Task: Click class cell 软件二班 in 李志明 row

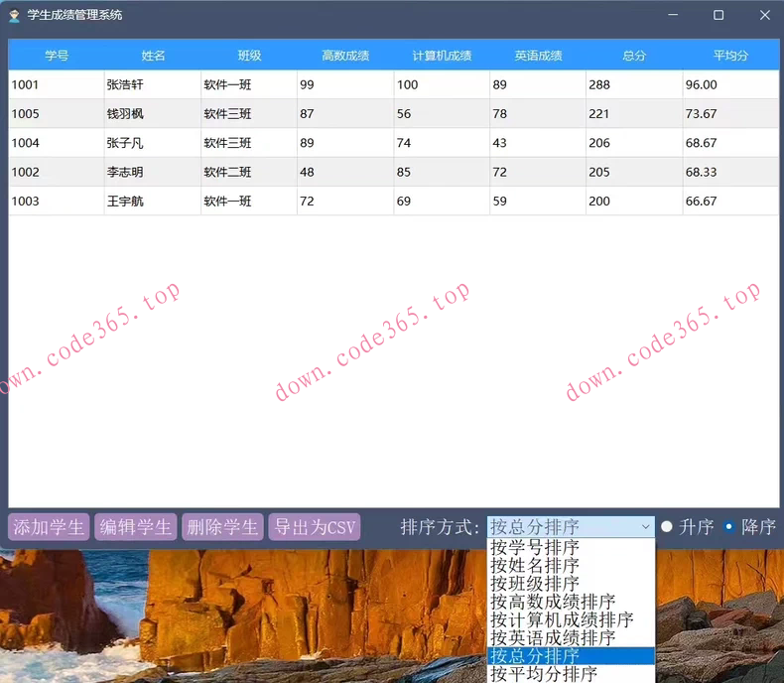Action: pos(249,172)
